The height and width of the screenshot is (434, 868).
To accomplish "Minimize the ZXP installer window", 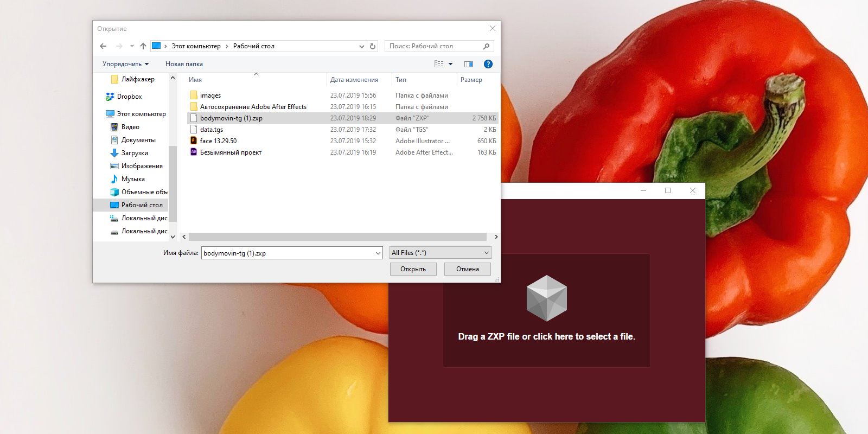I will 643,190.
